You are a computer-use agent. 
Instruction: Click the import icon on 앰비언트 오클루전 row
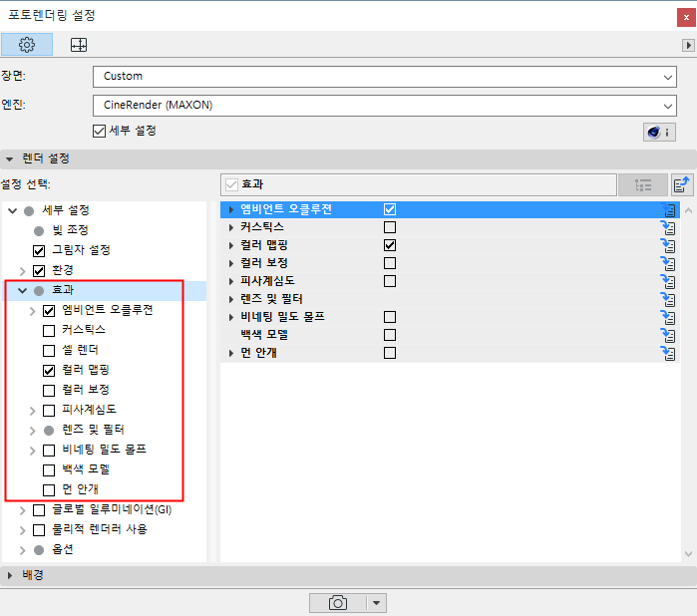(668, 209)
